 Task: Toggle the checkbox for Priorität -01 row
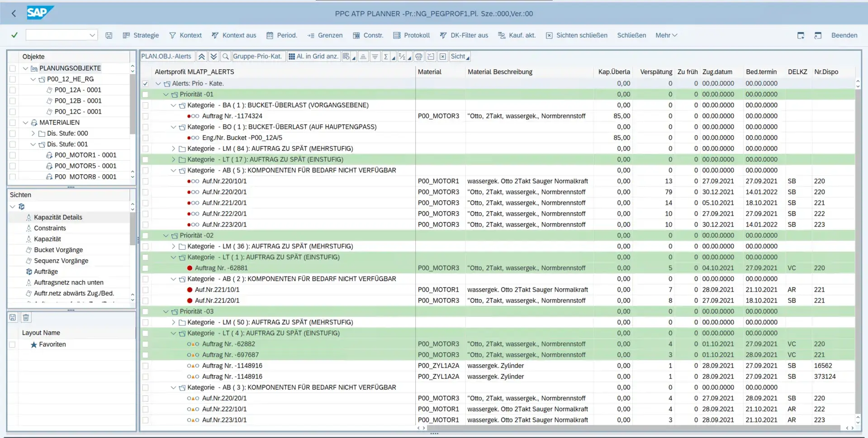145,95
